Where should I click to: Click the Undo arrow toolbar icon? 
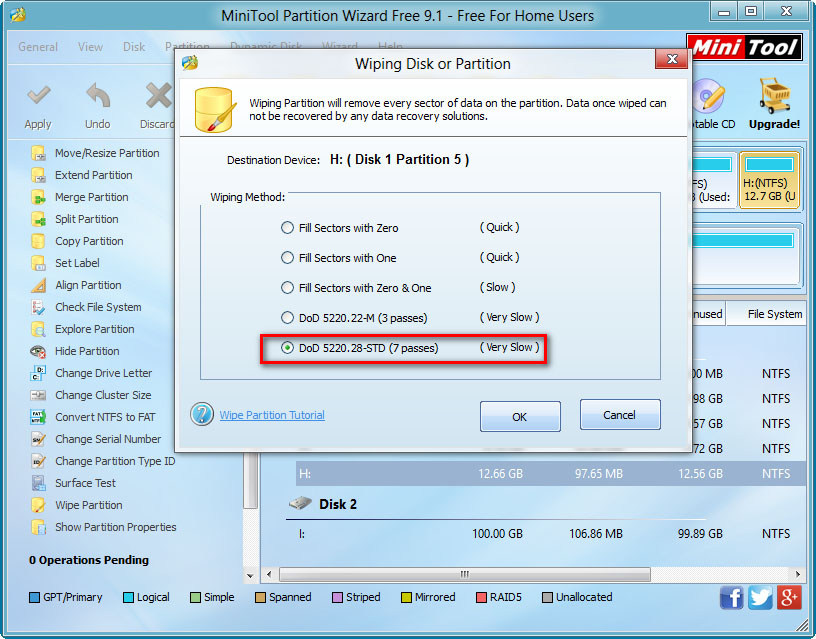tap(98, 98)
